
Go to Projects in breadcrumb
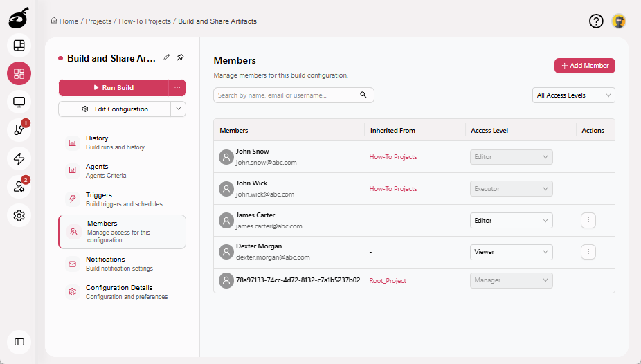(98, 21)
